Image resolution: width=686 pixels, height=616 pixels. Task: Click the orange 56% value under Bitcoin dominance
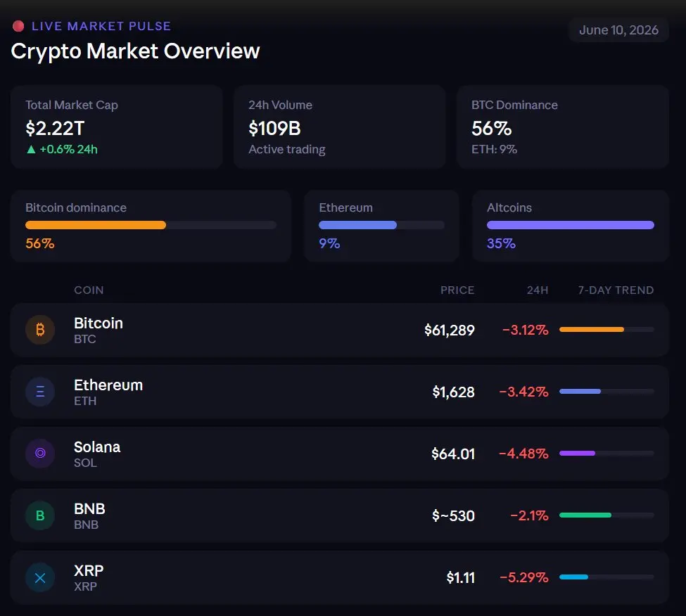pos(40,243)
